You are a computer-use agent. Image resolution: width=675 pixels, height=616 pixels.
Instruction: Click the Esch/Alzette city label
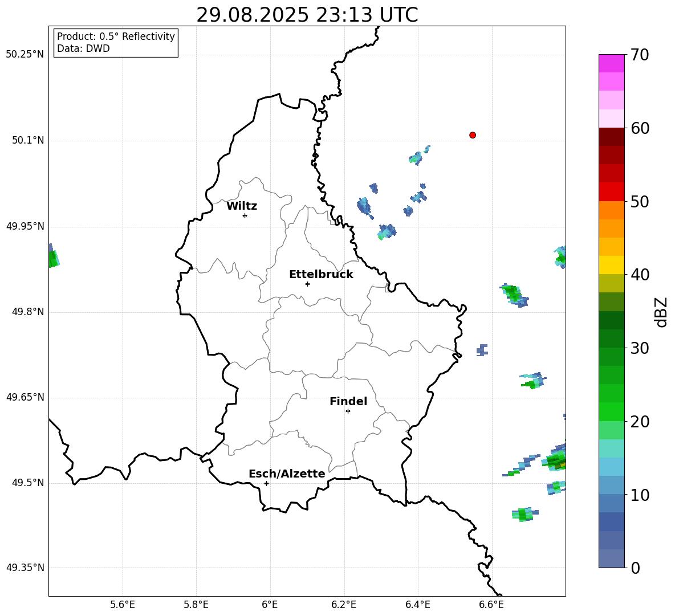[287, 474]
